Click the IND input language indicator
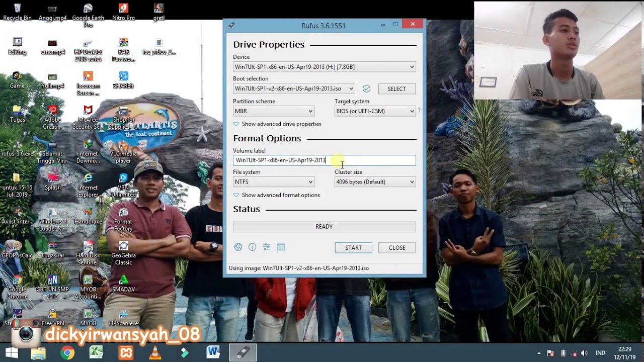Viewport: 644px width, 362px height. [x=600, y=353]
